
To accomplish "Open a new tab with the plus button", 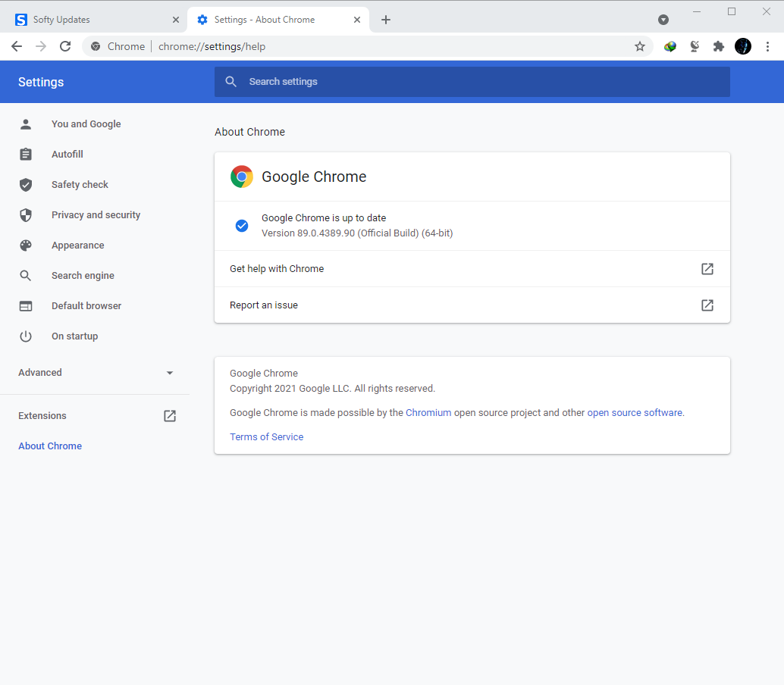I will tap(385, 20).
